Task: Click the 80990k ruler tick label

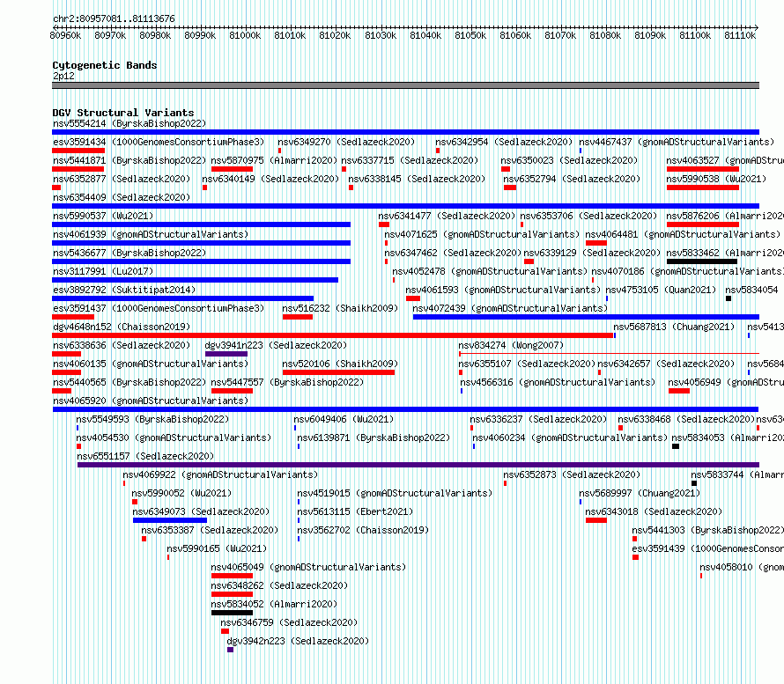Action: click(x=200, y=35)
